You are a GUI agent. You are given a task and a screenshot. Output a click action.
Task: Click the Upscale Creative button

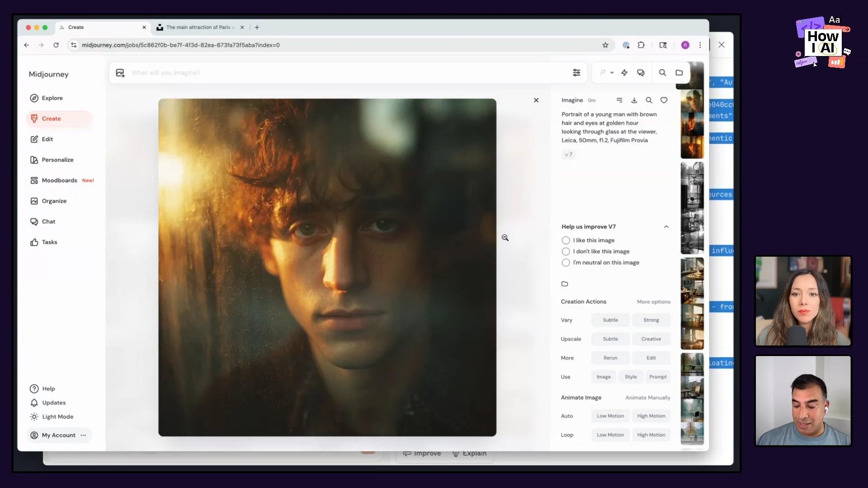[651, 339]
